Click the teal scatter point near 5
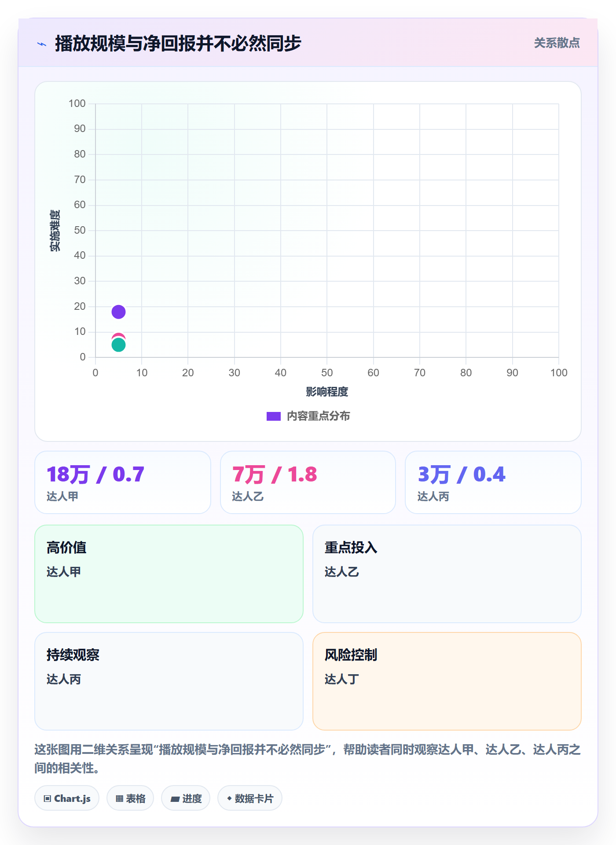This screenshot has height=845, width=616. pos(118,345)
